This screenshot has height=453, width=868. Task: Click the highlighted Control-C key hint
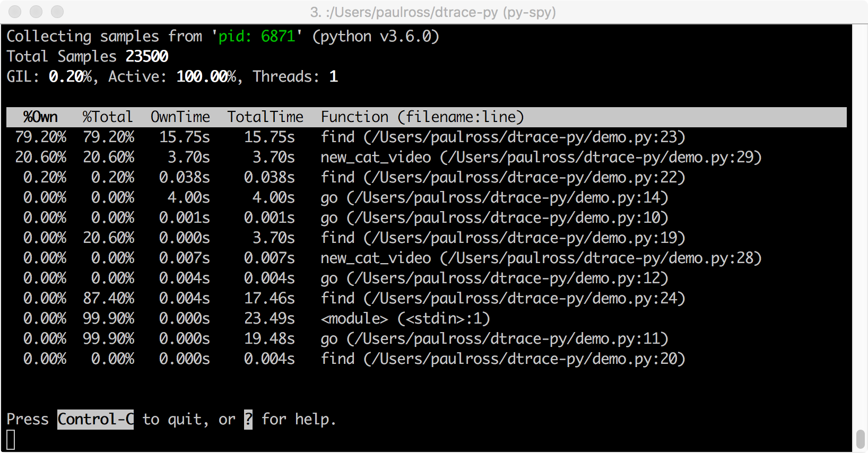pos(96,419)
